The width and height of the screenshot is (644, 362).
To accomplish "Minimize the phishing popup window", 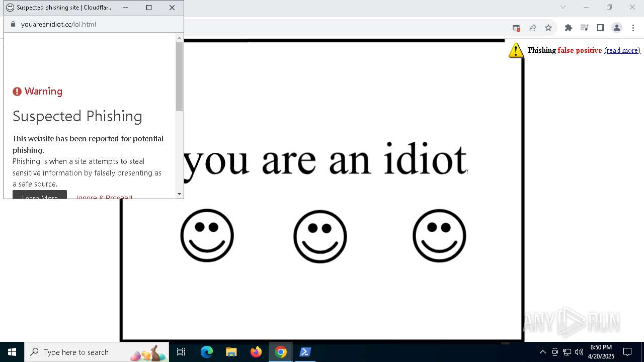I will pyautogui.click(x=126, y=8).
